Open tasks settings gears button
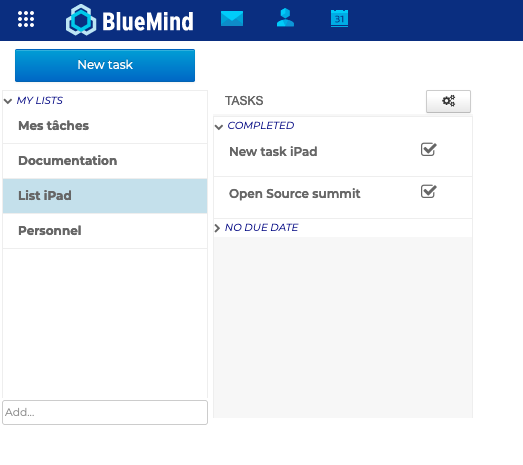Viewport: 523px width, 465px height. point(448,101)
